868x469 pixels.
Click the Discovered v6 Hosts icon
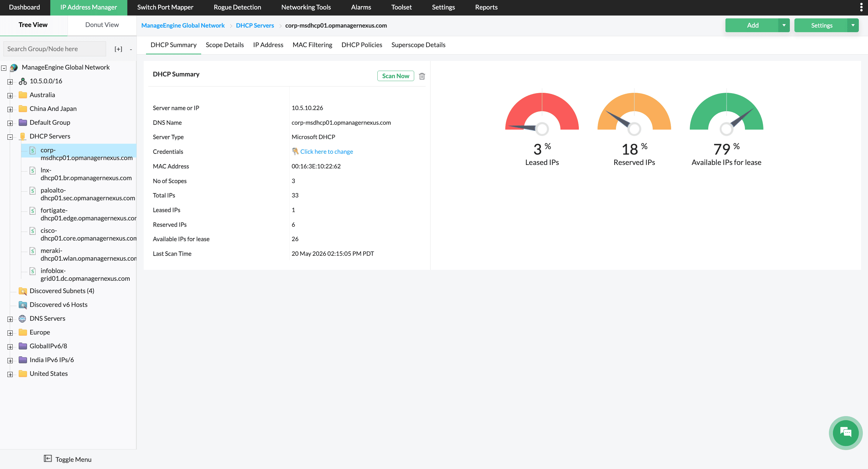(23, 305)
